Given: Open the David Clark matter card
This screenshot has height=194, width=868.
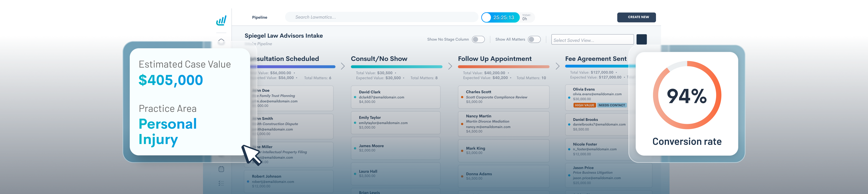Looking at the screenshot, I should pos(395,97).
